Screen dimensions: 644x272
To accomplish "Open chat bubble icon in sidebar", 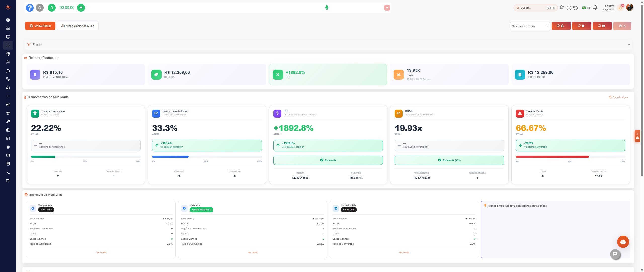I will (8, 71).
